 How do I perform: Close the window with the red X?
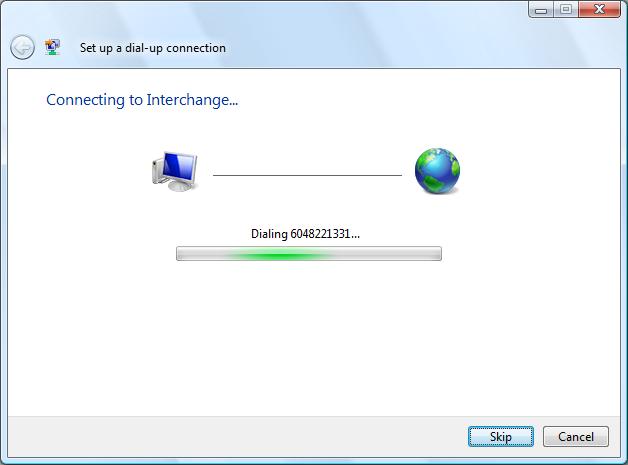(599, 9)
